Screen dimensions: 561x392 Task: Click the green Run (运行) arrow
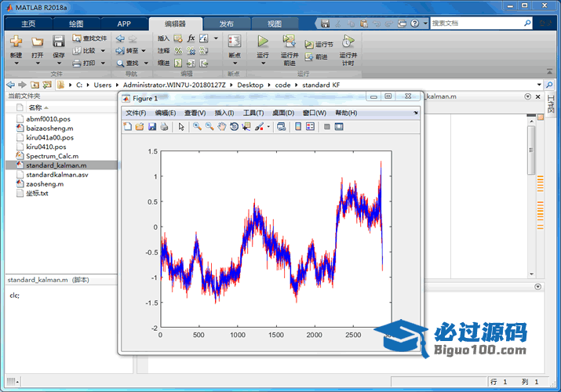pos(263,41)
